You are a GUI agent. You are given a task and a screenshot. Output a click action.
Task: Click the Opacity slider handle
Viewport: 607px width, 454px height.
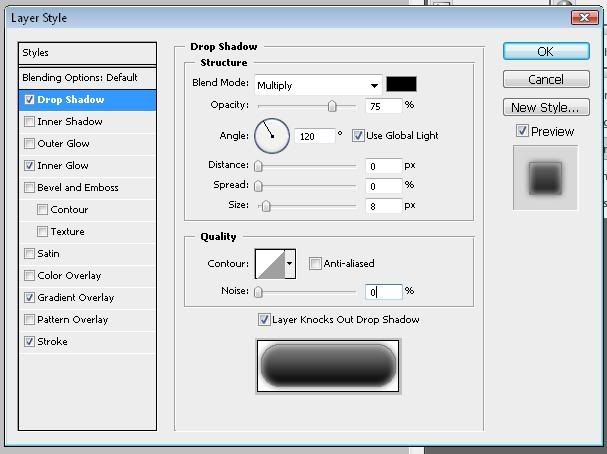tap(332, 106)
